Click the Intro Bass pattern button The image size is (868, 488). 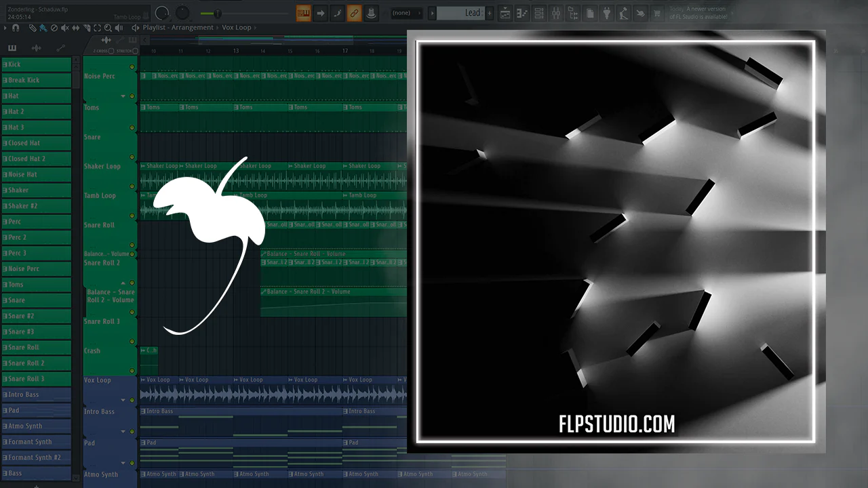tap(36, 394)
